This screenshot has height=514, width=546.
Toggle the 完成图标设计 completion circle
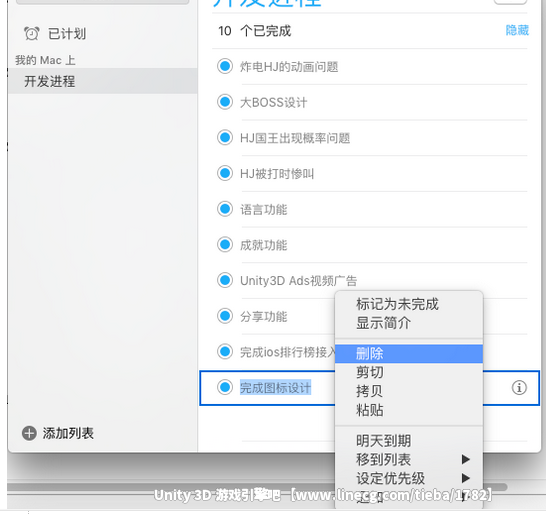pos(225,387)
